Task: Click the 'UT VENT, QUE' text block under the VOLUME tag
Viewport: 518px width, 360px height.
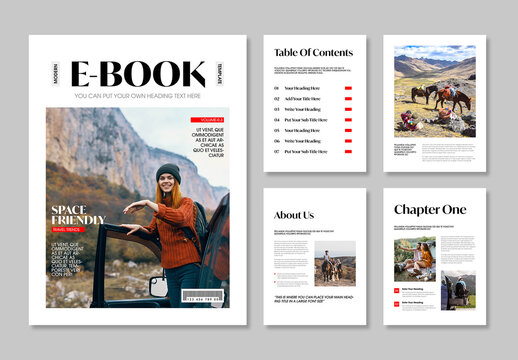Action: [208, 142]
